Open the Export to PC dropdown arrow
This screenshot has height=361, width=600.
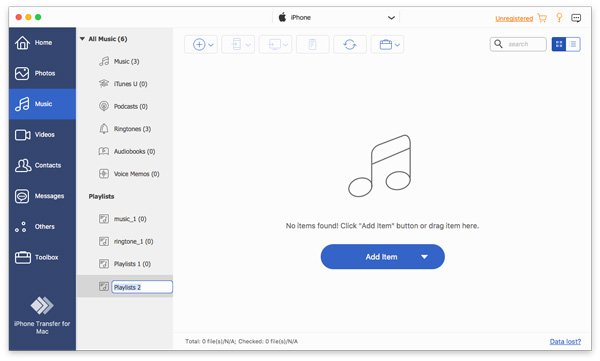tap(285, 45)
